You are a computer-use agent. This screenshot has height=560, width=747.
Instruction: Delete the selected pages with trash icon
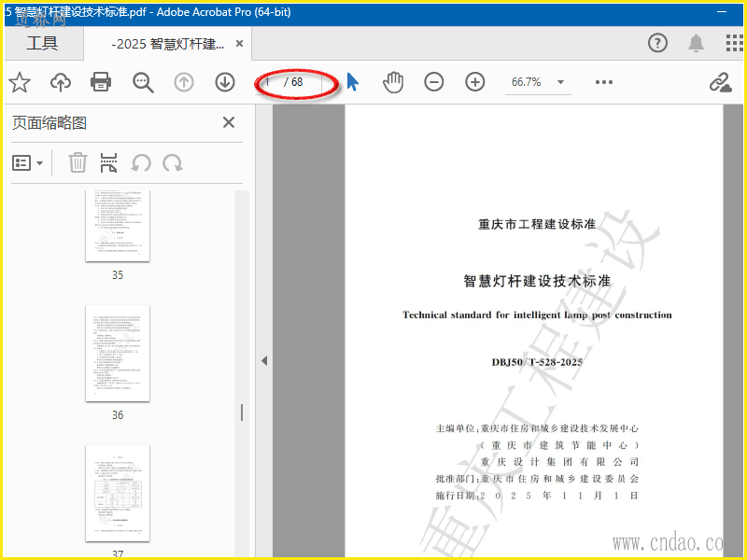(78, 162)
